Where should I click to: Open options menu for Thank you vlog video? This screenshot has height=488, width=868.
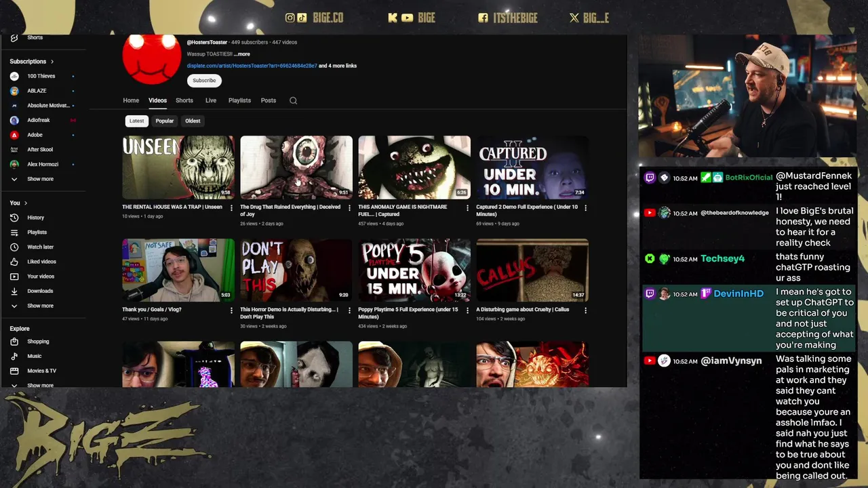pyautogui.click(x=231, y=310)
